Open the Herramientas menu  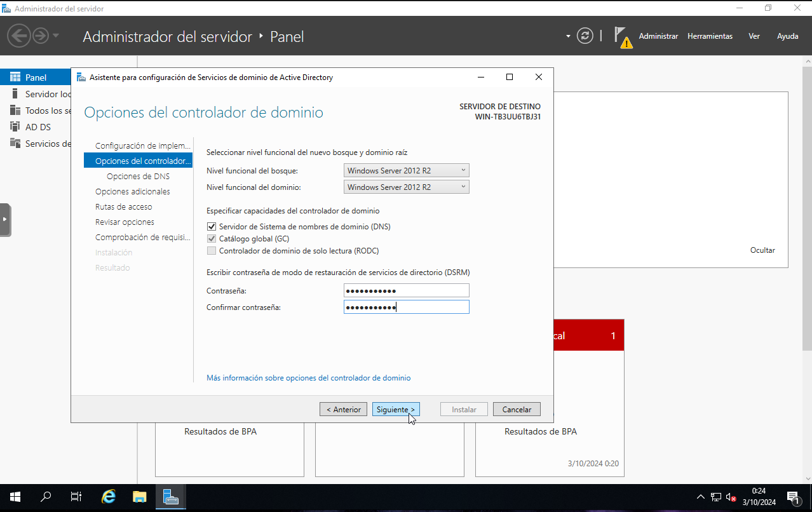[x=710, y=36]
